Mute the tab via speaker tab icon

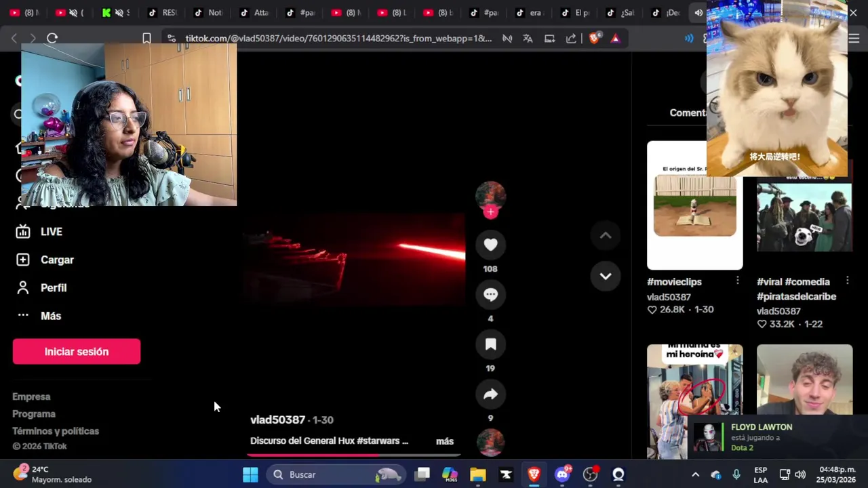tap(698, 12)
